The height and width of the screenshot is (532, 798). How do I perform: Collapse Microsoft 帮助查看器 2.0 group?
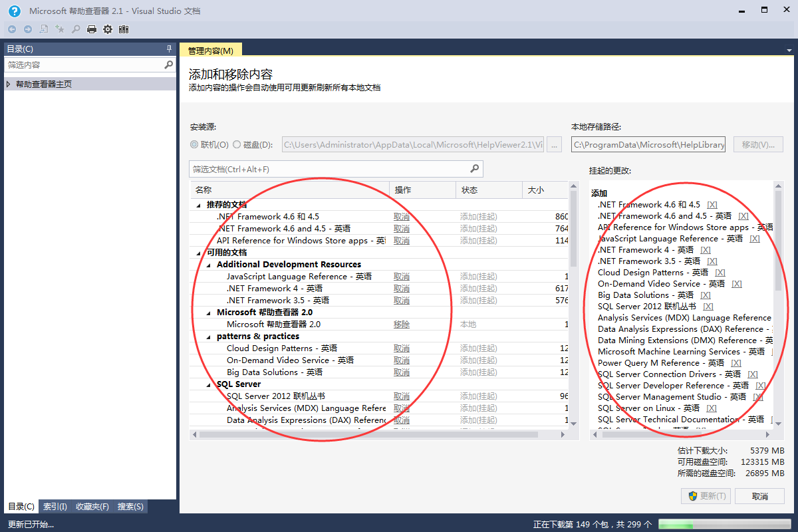click(x=209, y=313)
